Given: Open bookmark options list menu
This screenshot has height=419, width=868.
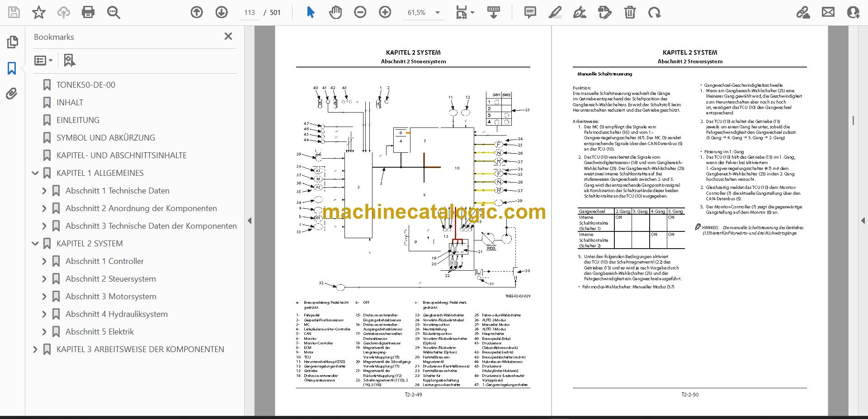Looking at the screenshot, I should (x=44, y=60).
